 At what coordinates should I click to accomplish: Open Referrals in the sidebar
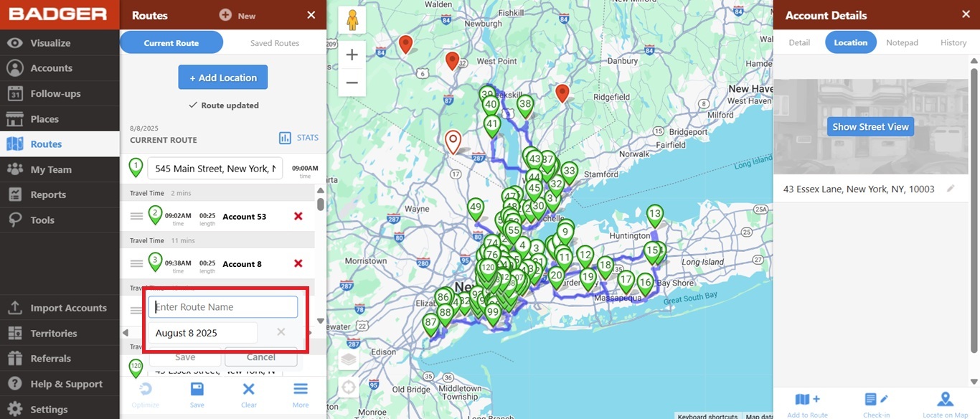[x=60, y=359]
